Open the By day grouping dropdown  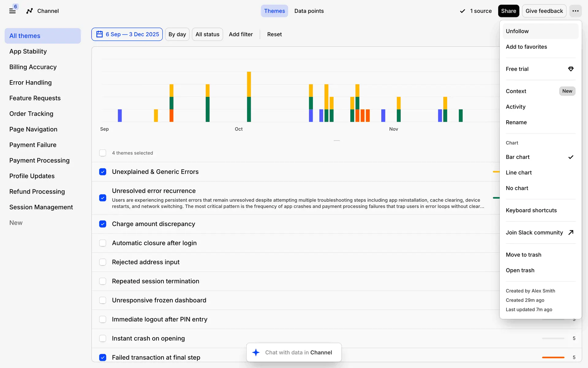pos(177,34)
